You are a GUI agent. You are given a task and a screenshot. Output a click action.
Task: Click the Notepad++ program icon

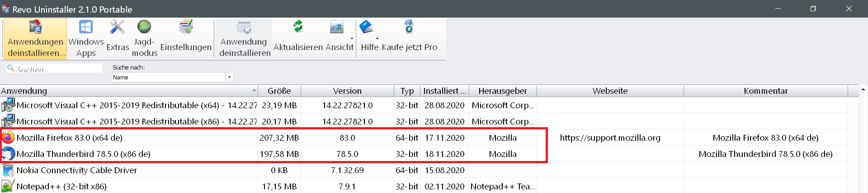pyautogui.click(x=8, y=186)
